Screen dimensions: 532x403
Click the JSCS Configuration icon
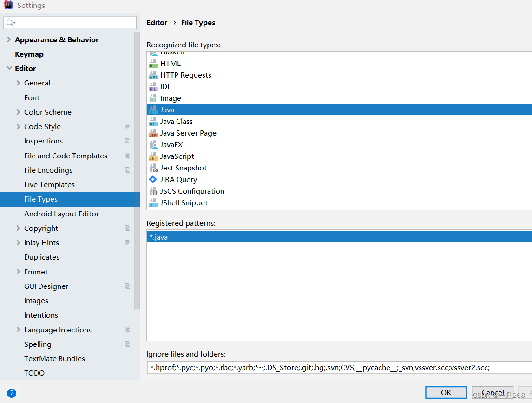pos(154,191)
